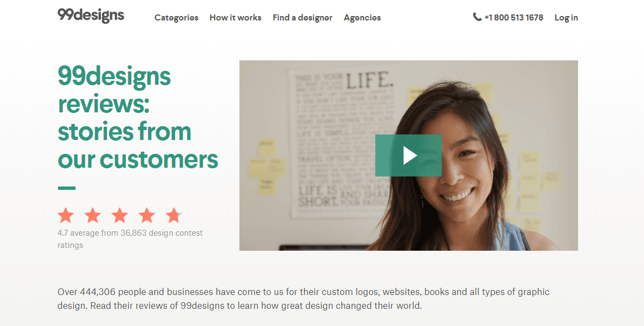Viewport: 644px width, 326px height.
Task: Open the Agencies page
Action: coord(362,18)
